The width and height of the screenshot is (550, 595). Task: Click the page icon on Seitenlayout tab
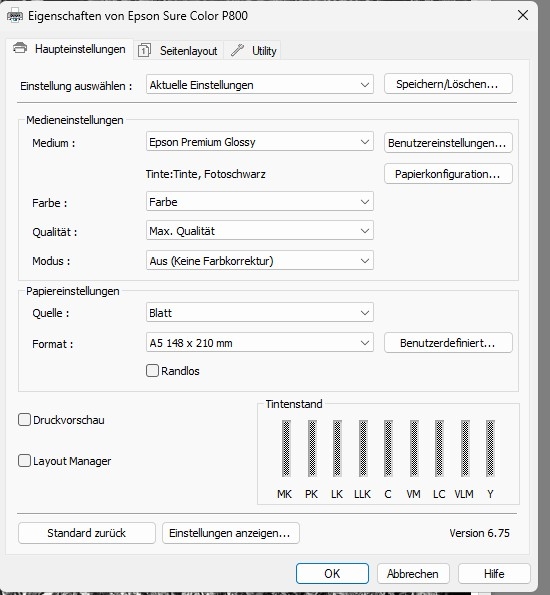pyautogui.click(x=144, y=50)
